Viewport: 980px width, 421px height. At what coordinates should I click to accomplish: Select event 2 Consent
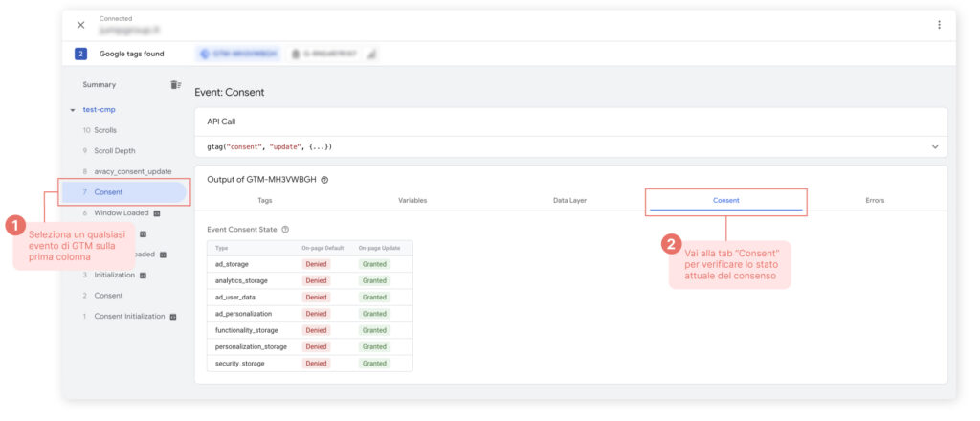coord(102,296)
